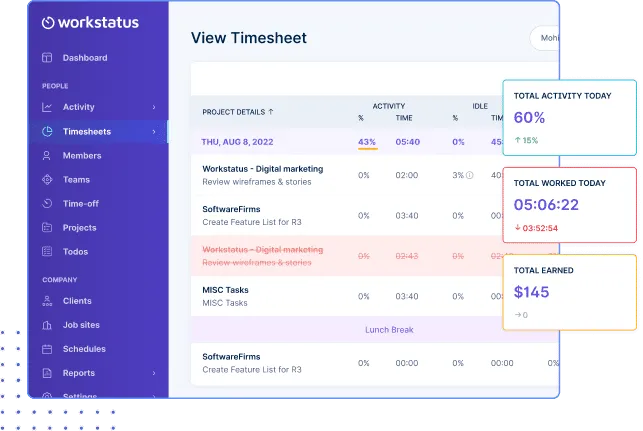Click the 00:00 activity time in last row
This screenshot has height=431, width=643.
(407, 363)
